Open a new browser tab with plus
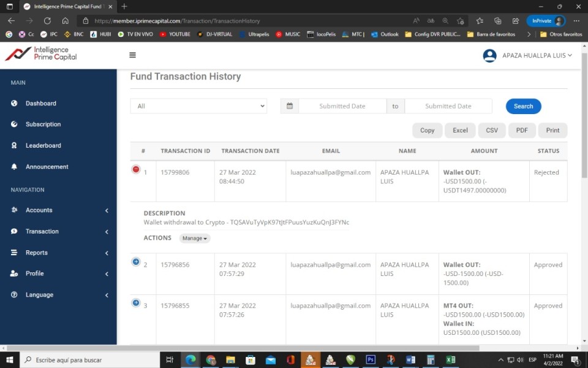588x368 pixels. pyautogui.click(x=124, y=6)
